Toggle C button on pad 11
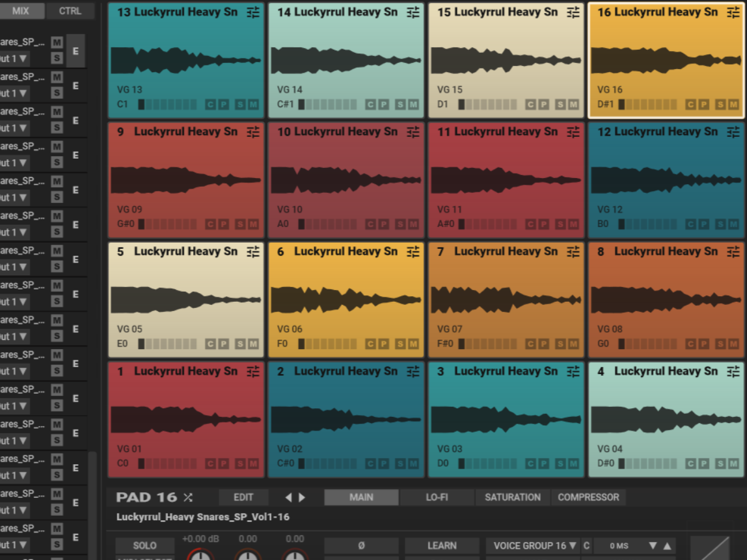 coord(530,224)
